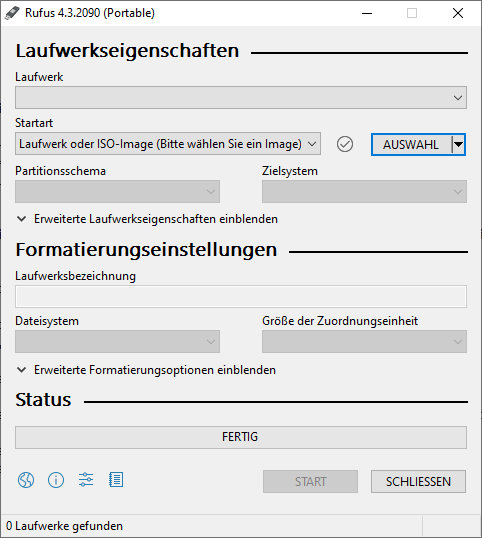The height and width of the screenshot is (538, 482).
Task: Open the Dateisystem dropdown
Action: coord(117,341)
